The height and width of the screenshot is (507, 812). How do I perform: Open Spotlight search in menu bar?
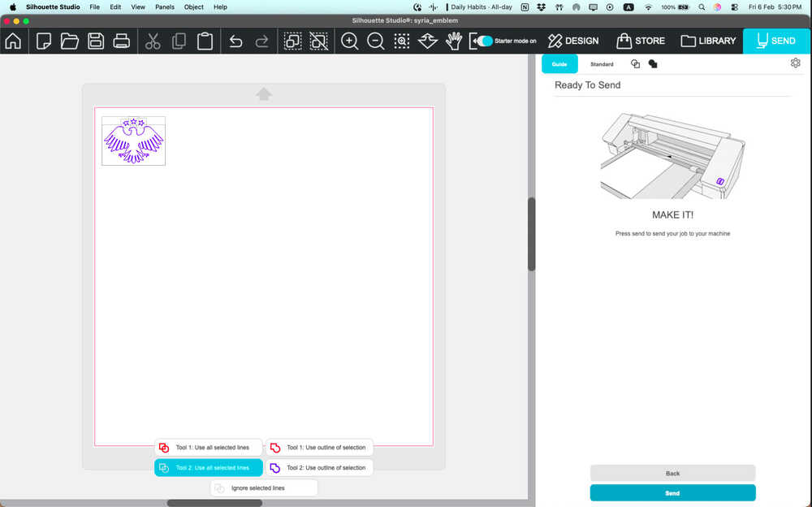point(702,7)
